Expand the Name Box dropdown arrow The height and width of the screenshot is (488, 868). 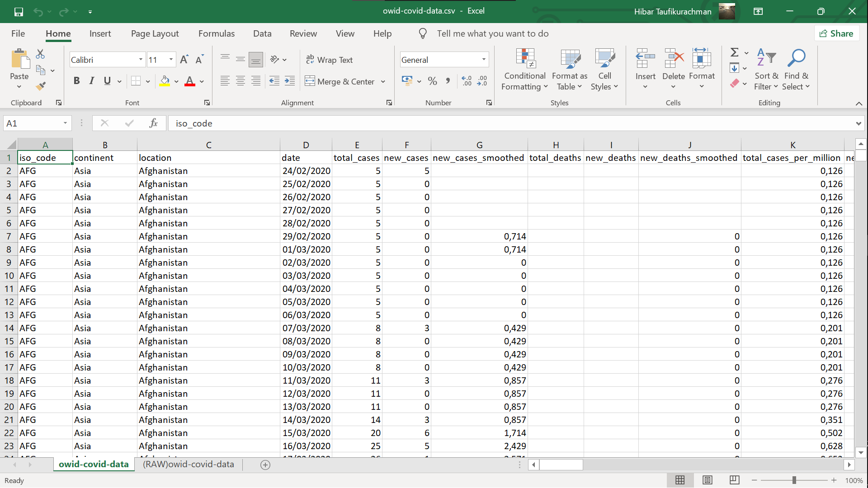pos(65,123)
